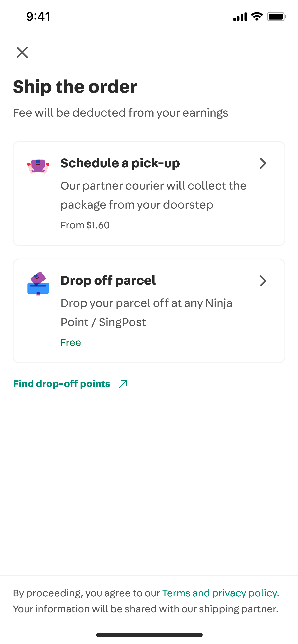Tap the Ship the order heading

pos(75,86)
